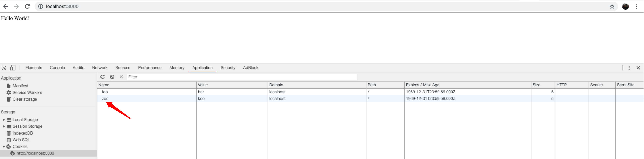Image resolution: width=644 pixels, height=159 pixels.
Task: Open the Network tab
Action: (100, 68)
